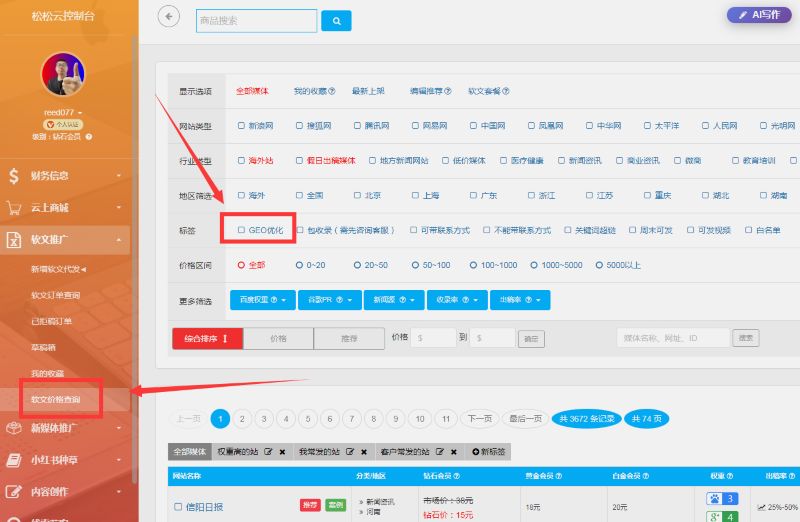Open 软文价格查询 in sidebar
Viewport: 800px width, 522px height.
56,399
